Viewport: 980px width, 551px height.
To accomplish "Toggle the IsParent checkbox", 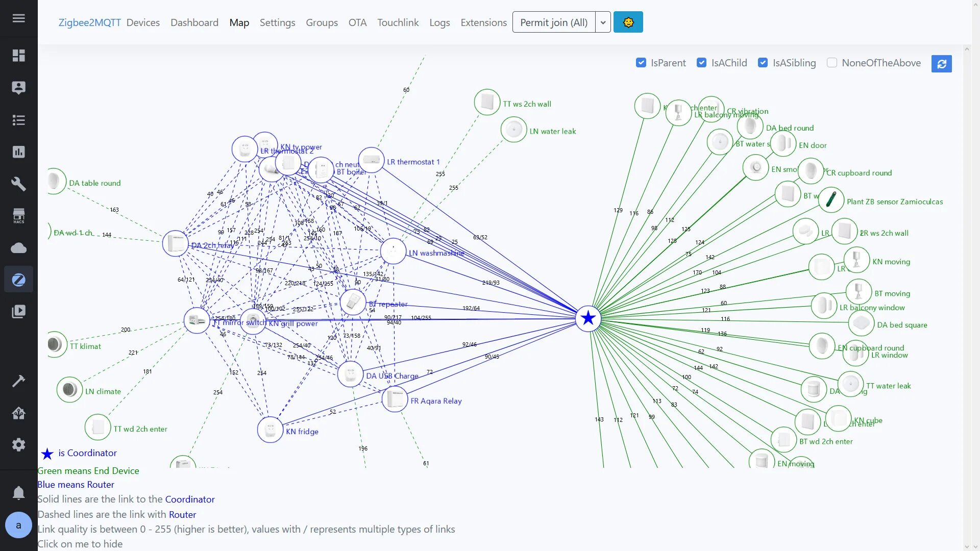I will [x=641, y=63].
